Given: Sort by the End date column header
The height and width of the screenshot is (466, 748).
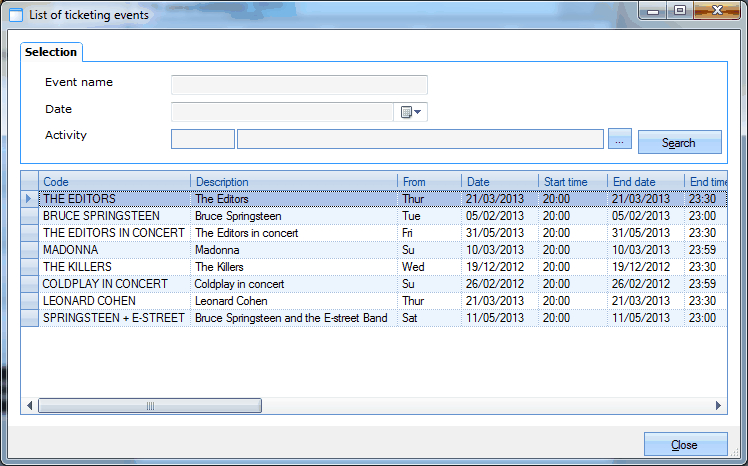Looking at the screenshot, I should point(646,182).
